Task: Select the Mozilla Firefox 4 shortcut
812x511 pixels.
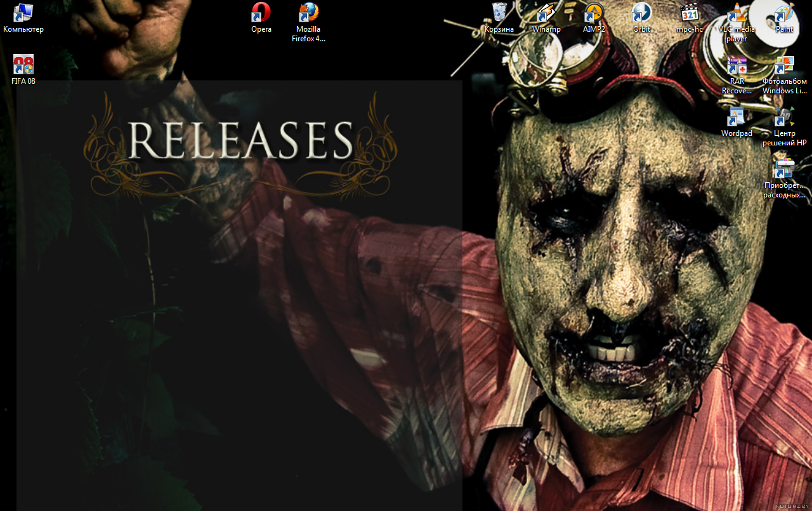Action: (x=308, y=22)
